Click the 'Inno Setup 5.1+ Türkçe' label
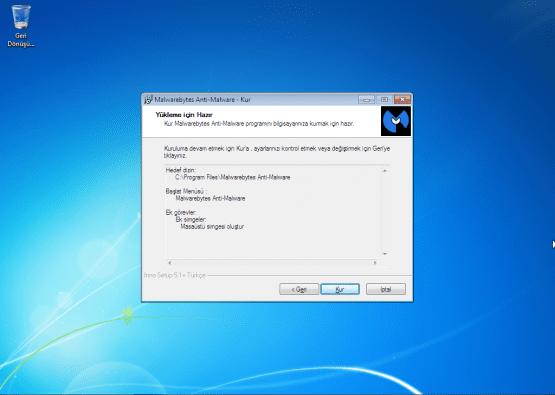The height and width of the screenshot is (395, 555). click(x=174, y=275)
